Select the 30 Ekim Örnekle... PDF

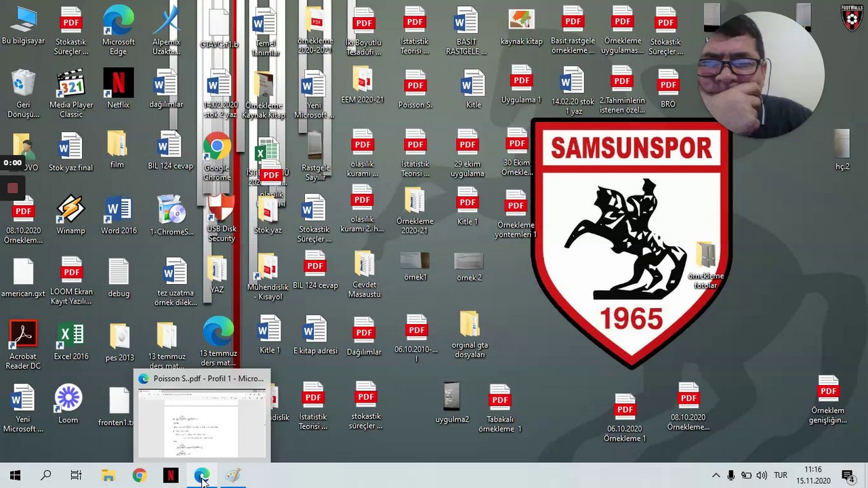click(x=517, y=152)
